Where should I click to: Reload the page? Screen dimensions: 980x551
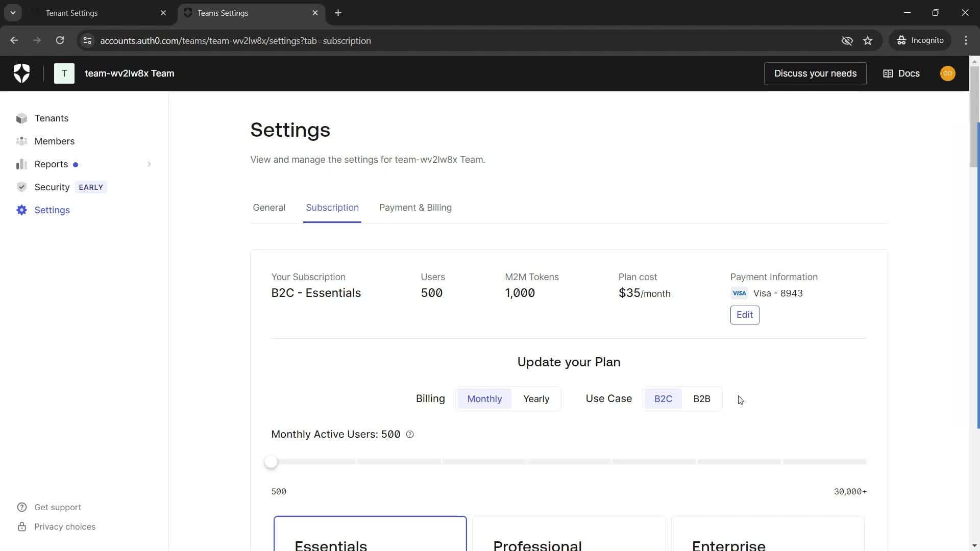60,40
